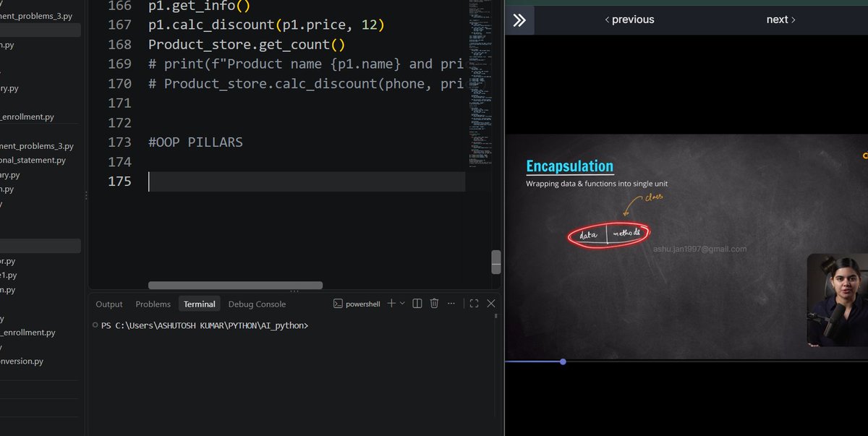Click the presenter webcam thumbnail
This screenshot has height=436, width=868.
coord(838,299)
